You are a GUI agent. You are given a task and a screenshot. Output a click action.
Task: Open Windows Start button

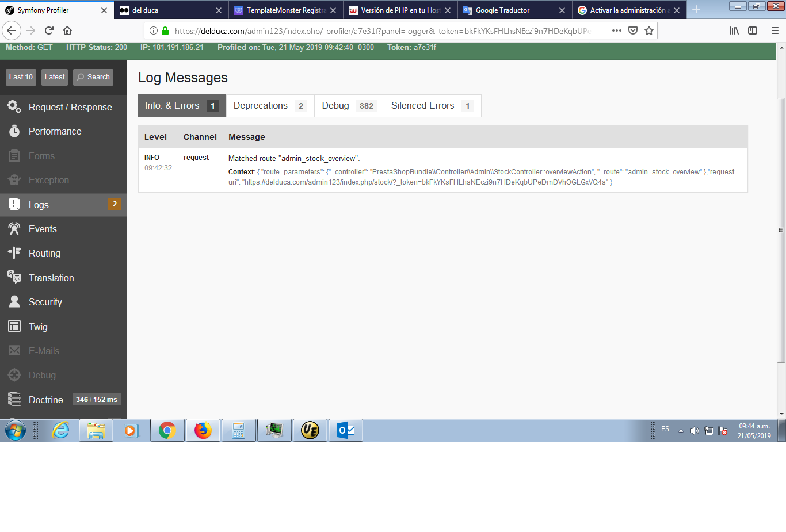16,430
